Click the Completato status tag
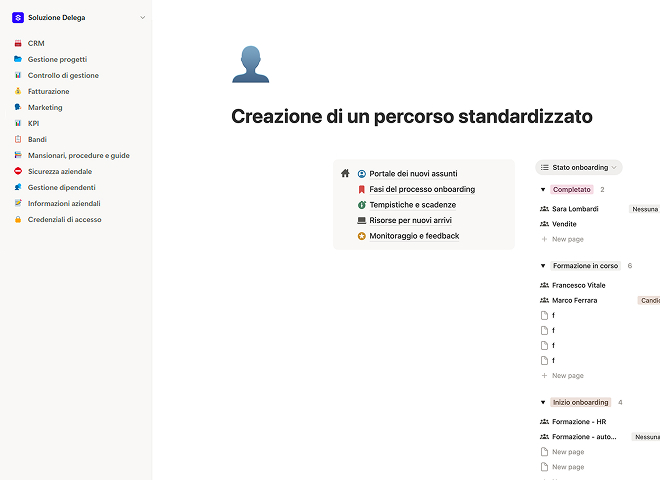660x480 pixels. click(572, 189)
